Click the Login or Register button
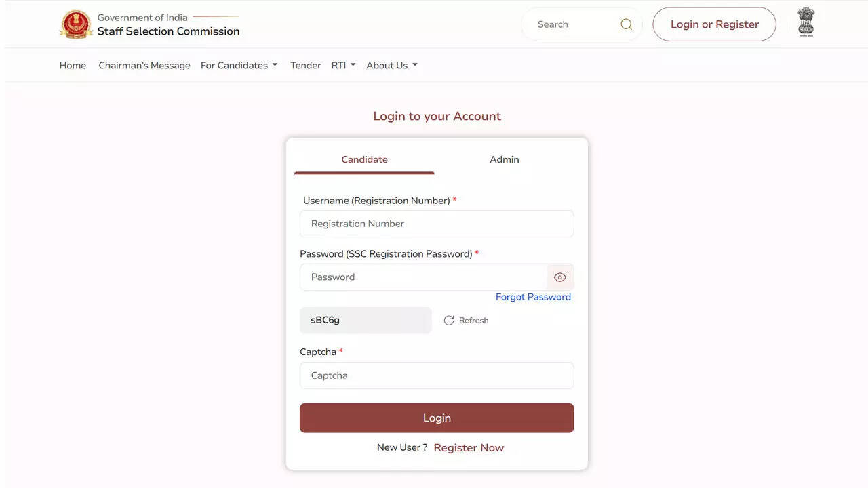 (714, 24)
